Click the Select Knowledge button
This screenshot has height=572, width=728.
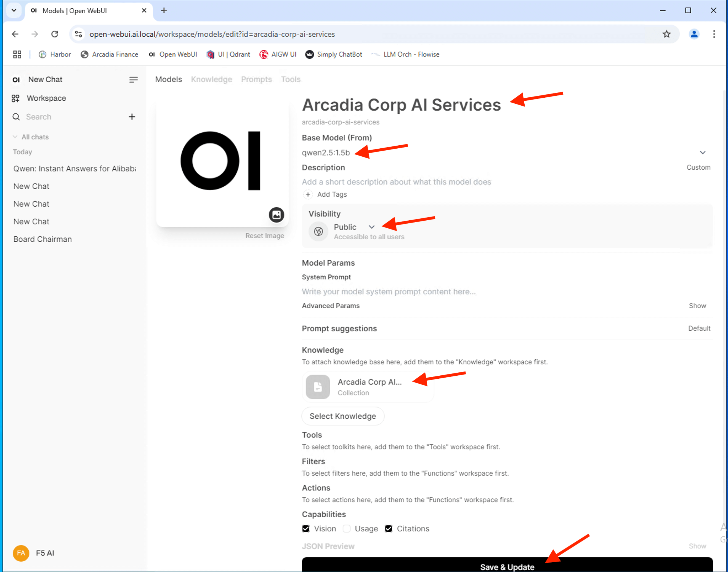coord(343,416)
